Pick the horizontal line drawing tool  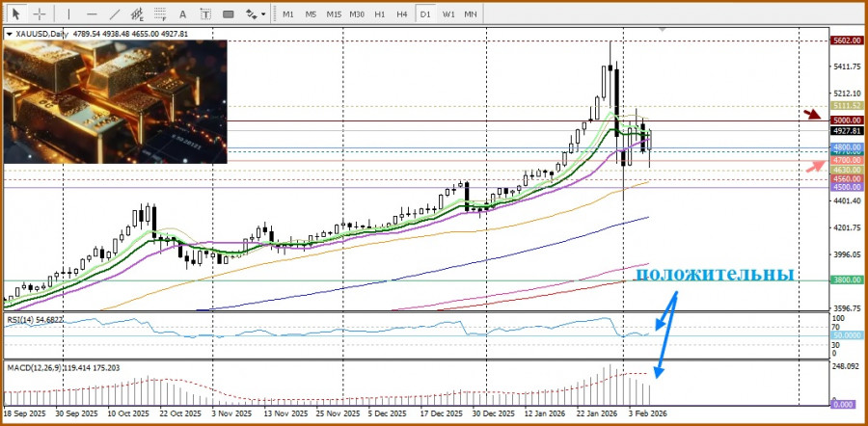pos(92,14)
